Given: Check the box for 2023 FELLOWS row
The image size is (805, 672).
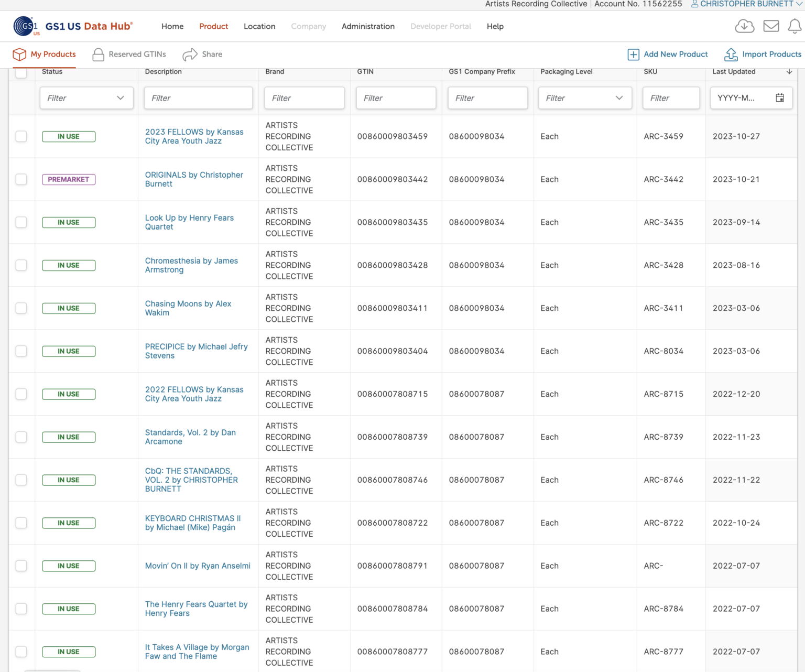Looking at the screenshot, I should click(21, 136).
